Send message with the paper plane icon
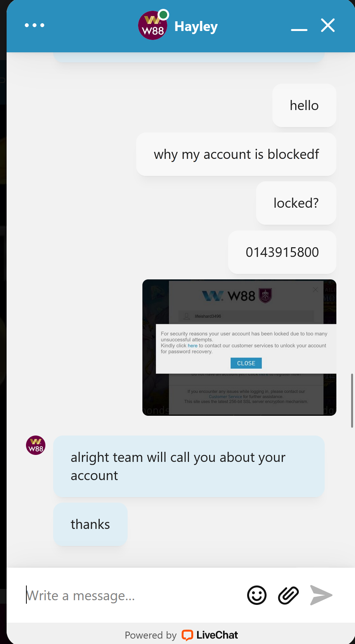Image resolution: width=355 pixels, height=644 pixels. 321,595
